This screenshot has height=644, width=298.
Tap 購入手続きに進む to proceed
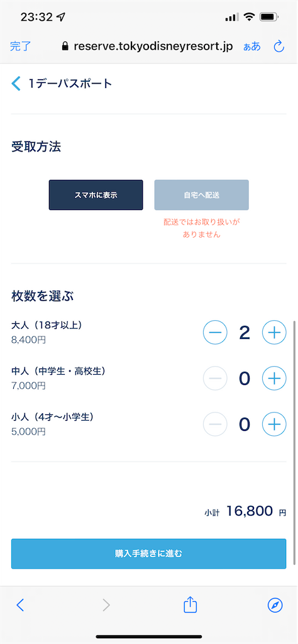click(x=148, y=553)
